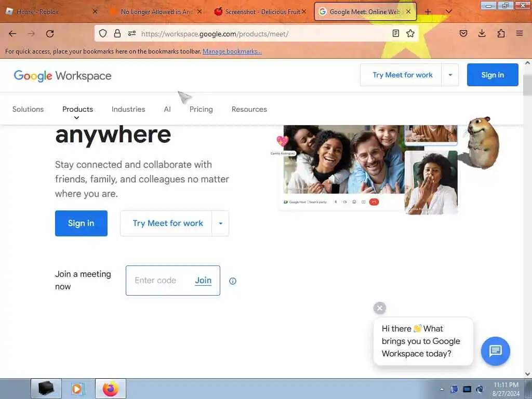This screenshot has width=532, height=399.
Task: Click the Firefox taskbar icon
Action: pos(111,389)
